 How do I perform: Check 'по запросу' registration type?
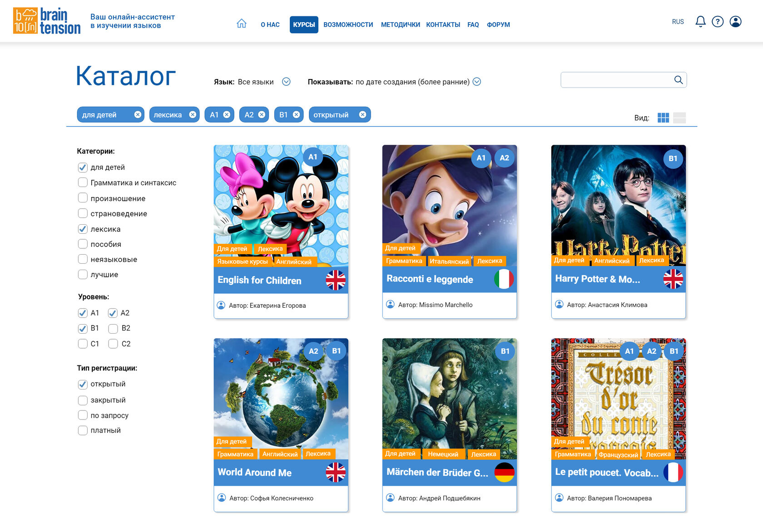click(83, 415)
